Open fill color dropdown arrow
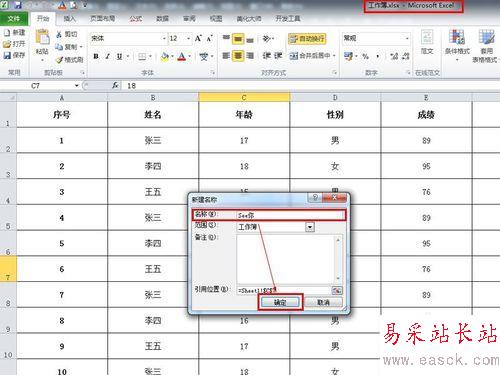 [172, 57]
